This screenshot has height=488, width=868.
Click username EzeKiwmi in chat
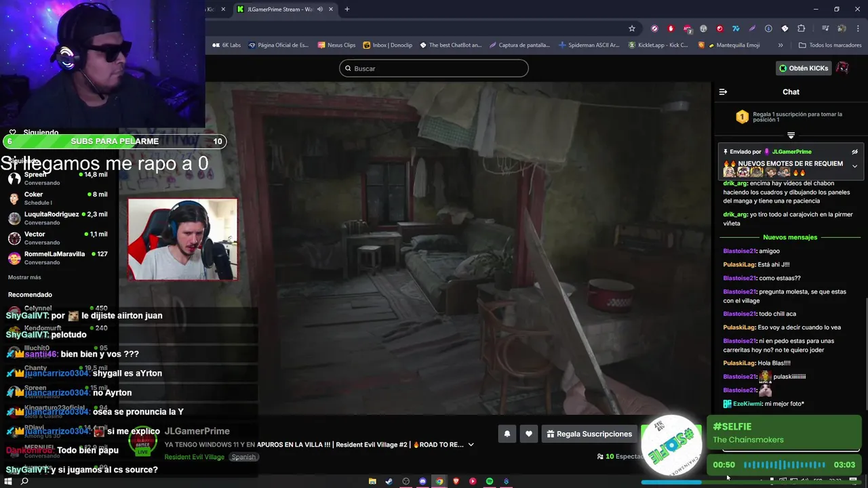point(747,404)
